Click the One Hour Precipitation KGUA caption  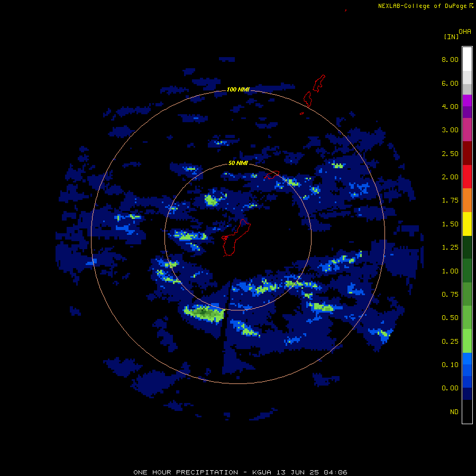[x=240, y=472]
